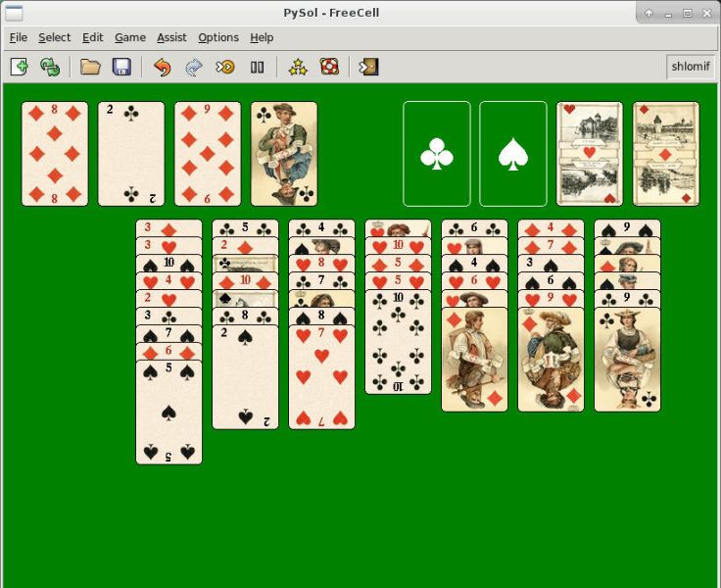Select the 5 of spades bottom card

point(168,413)
